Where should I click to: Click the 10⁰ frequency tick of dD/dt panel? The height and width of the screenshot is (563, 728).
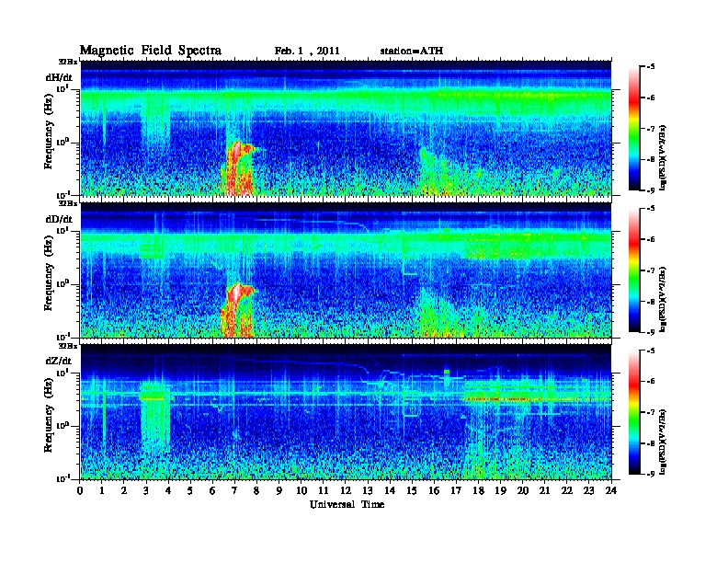point(63,284)
